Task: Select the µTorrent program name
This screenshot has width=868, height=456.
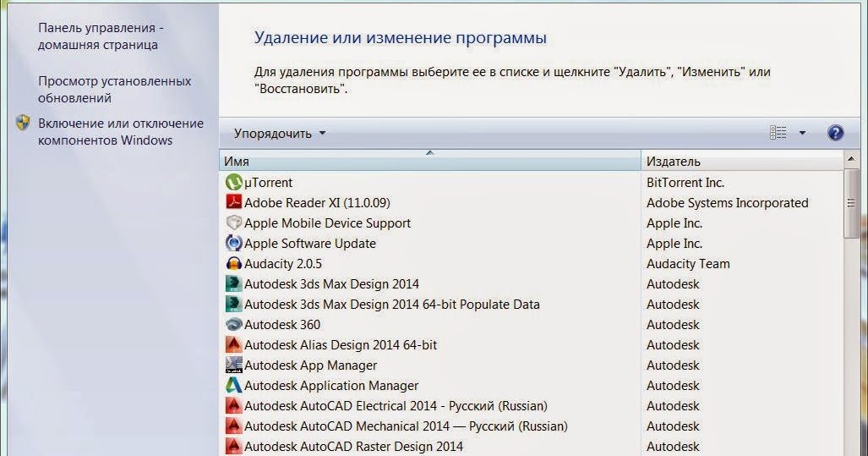Action: tap(269, 182)
